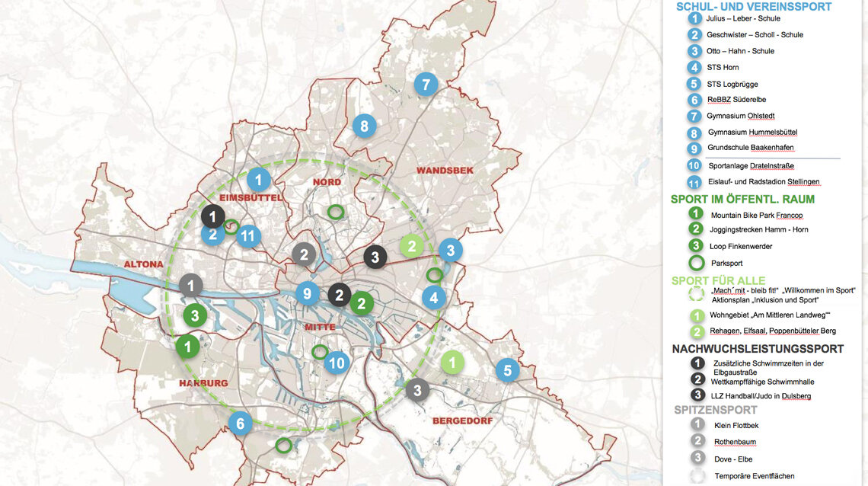
Task: Click Eislauf- und Radstadion Stellingen legend text
Action: (764, 182)
